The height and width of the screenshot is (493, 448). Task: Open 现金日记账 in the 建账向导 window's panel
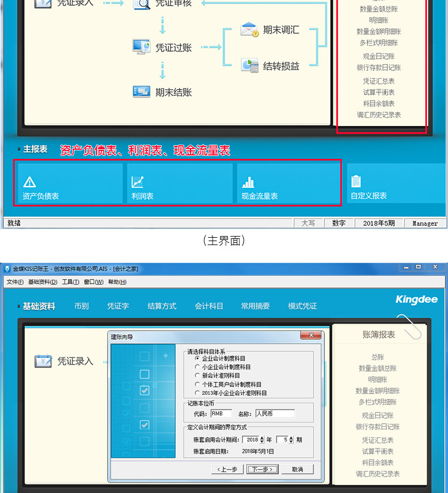[378, 416]
